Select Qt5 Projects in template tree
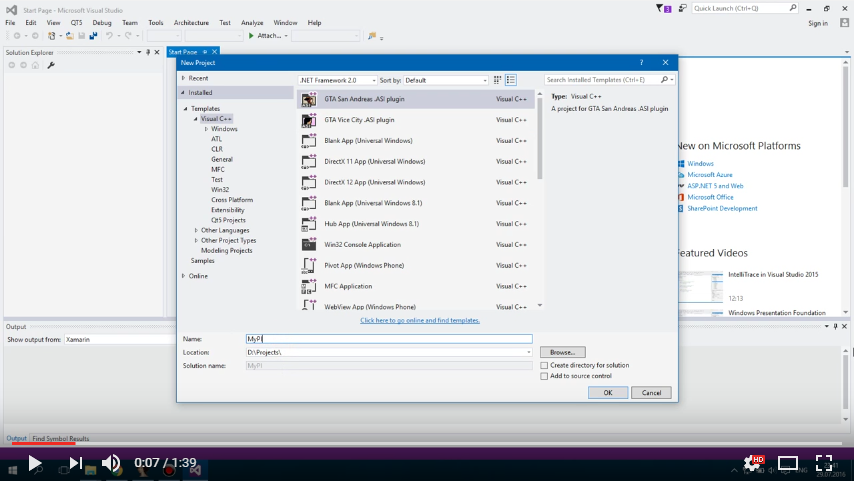This screenshot has width=854, height=481. [x=228, y=220]
